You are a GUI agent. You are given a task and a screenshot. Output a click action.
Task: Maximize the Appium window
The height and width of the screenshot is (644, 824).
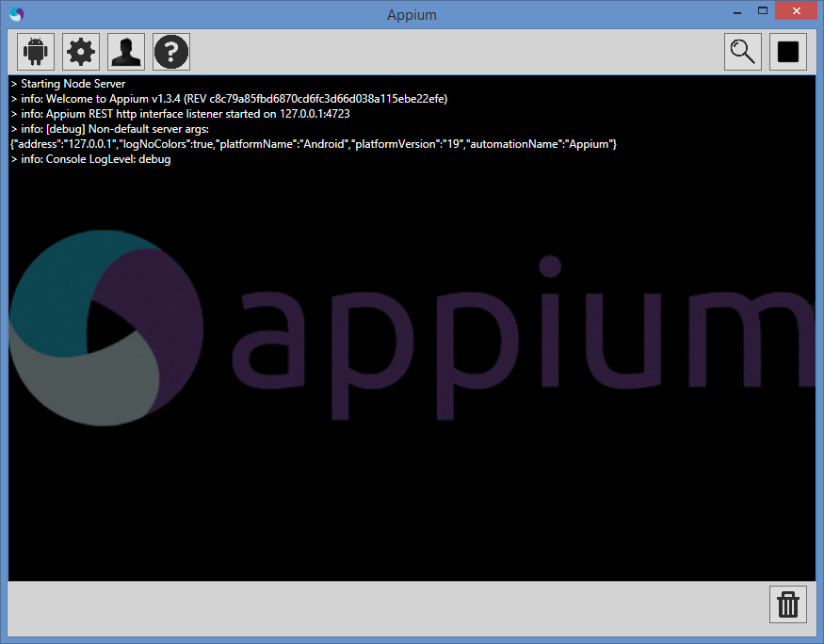point(763,11)
